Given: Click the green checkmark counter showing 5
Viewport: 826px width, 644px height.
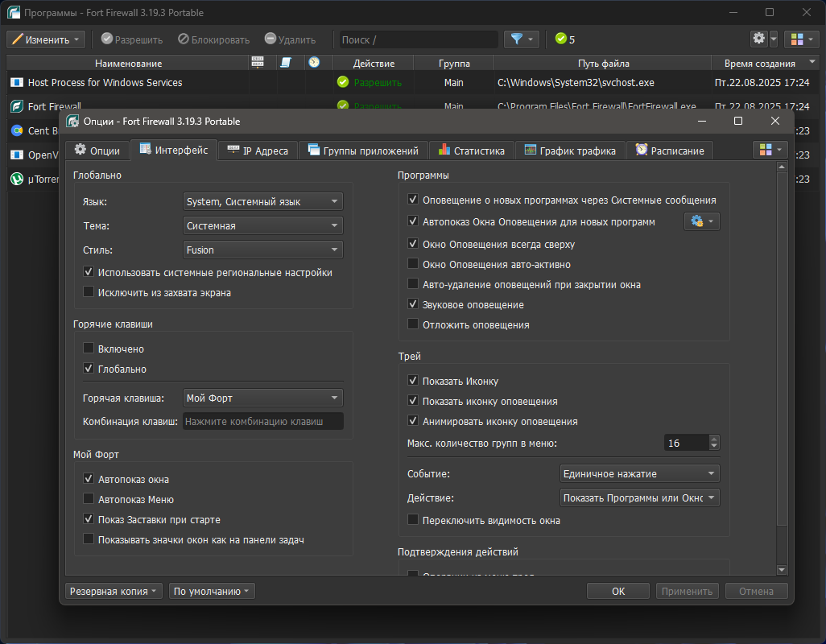Looking at the screenshot, I should pos(564,39).
